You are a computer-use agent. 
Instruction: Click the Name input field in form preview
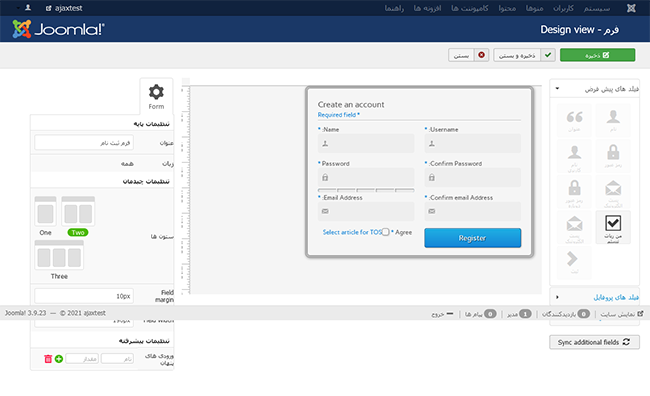[366, 143]
